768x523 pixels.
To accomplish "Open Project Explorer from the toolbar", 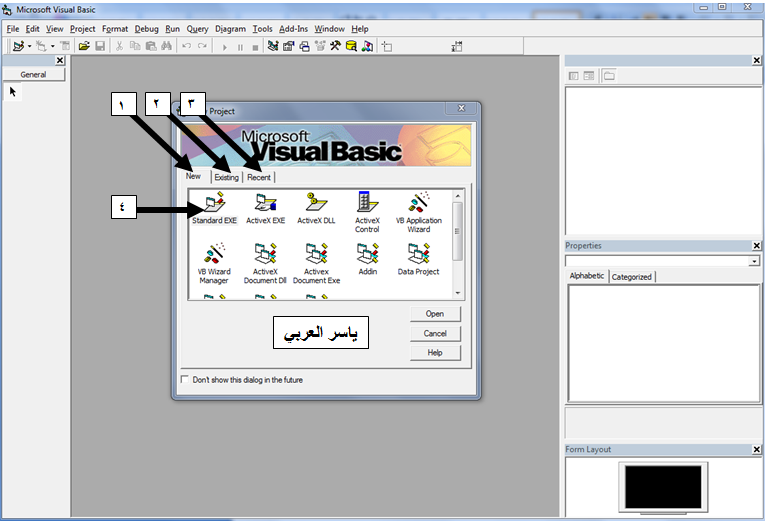I will [x=273, y=47].
